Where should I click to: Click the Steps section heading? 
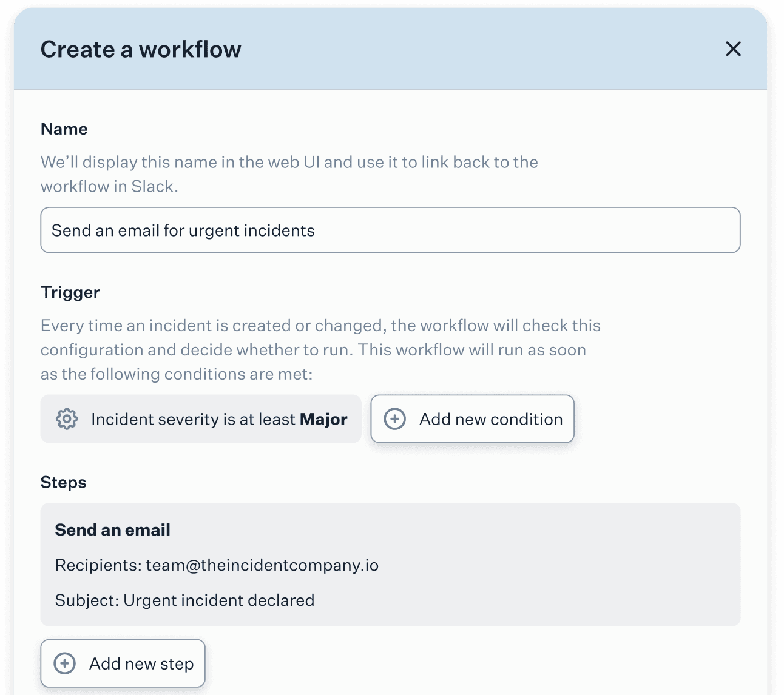(x=63, y=483)
